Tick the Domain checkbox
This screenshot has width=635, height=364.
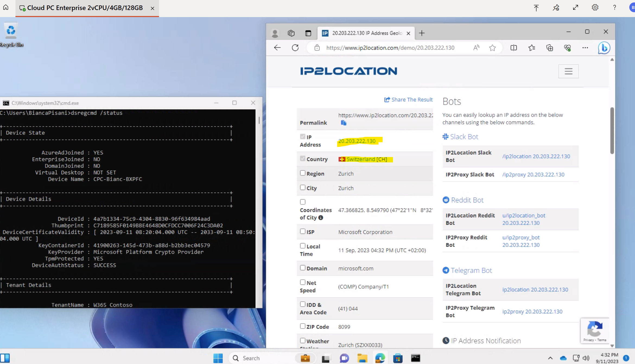point(303,268)
